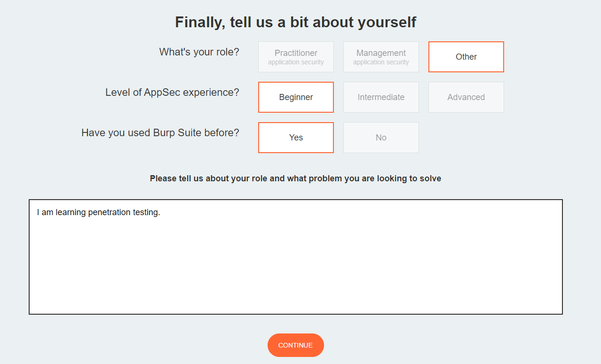Choose Intermediate experience level
This screenshot has width=601, height=364.
(381, 97)
